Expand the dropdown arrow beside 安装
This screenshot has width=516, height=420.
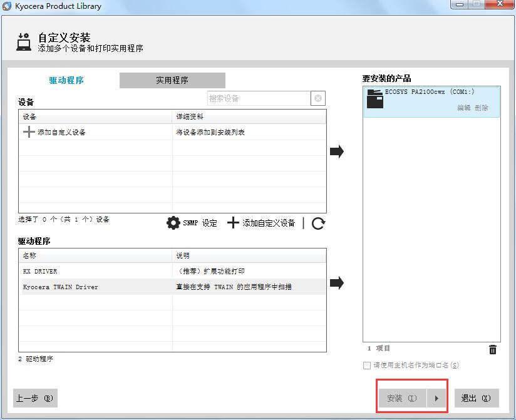pyautogui.click(x=436, y=398)
